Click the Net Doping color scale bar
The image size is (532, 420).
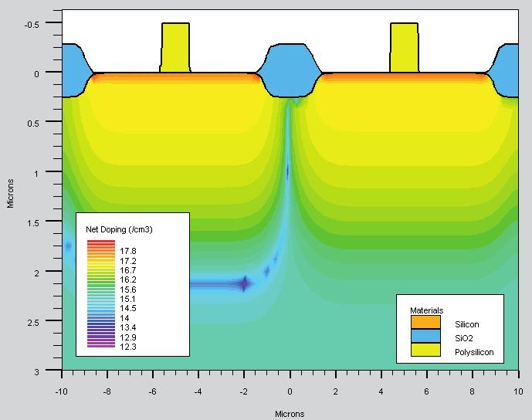pos(101,294)
